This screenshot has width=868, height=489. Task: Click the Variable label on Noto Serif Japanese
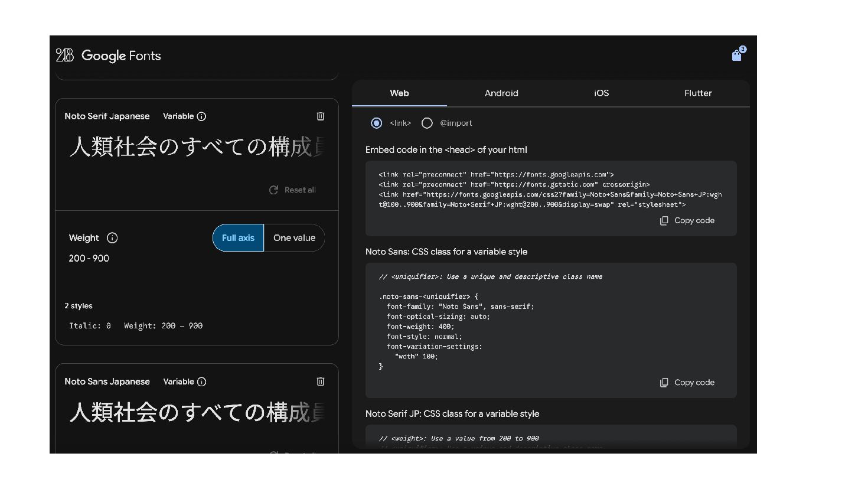click(178, 116)
